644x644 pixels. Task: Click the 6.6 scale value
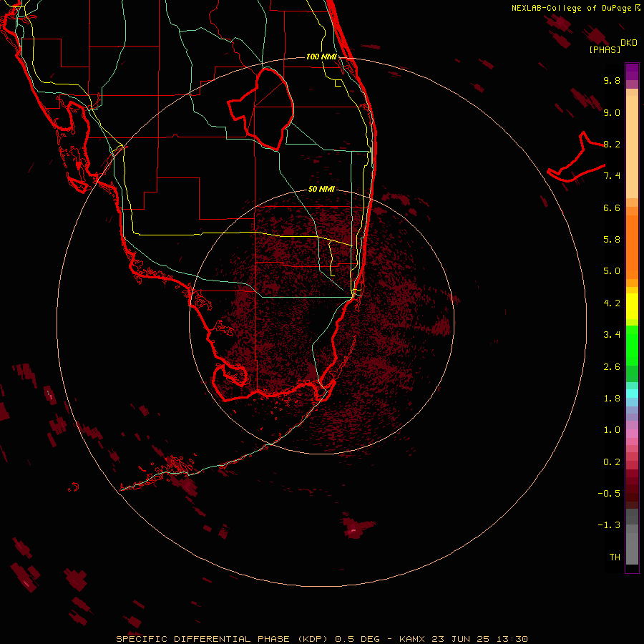(612, 208)
